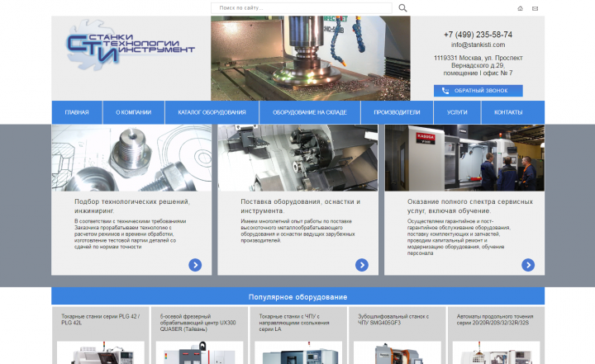Open the ГЛАВНАЯ menu item

coord(77,112)
